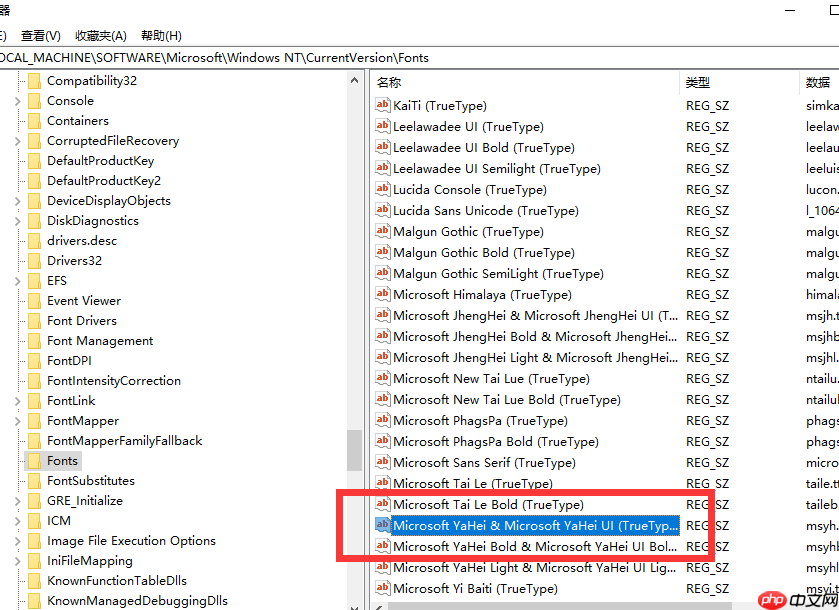
Task: Open the 收藏夹(A) menu
Action: tap(101, 36)
